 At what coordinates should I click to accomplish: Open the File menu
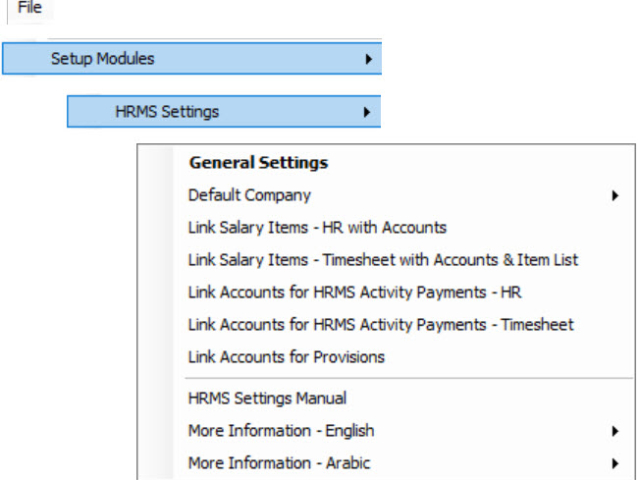(x=29, y=8)
